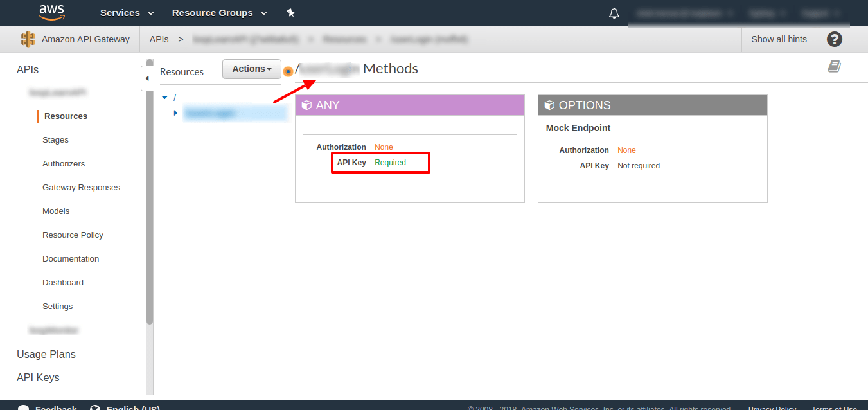The width and height of the screenshot is (868, 410).
Task: Open help via the question mark icon
Action: (833, 39)
